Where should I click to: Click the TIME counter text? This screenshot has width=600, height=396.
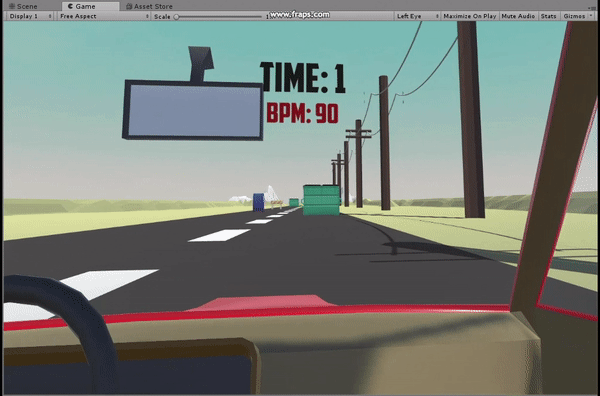[303, 78]
